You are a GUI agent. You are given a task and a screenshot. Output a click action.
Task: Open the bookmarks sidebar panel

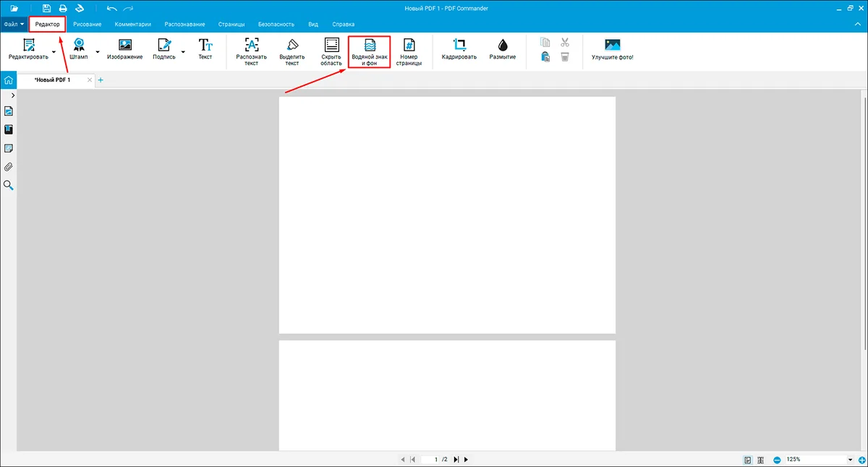[x=9, y=130]
